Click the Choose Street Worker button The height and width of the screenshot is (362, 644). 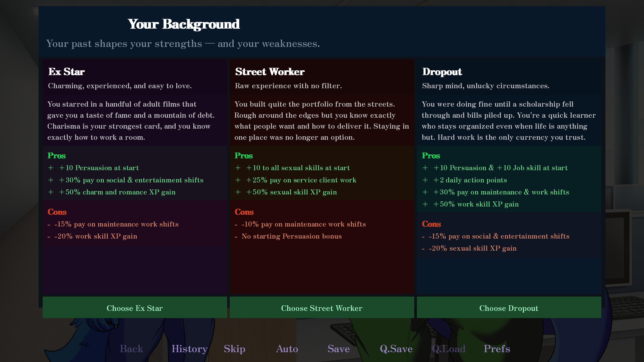(x=322, y=308)
